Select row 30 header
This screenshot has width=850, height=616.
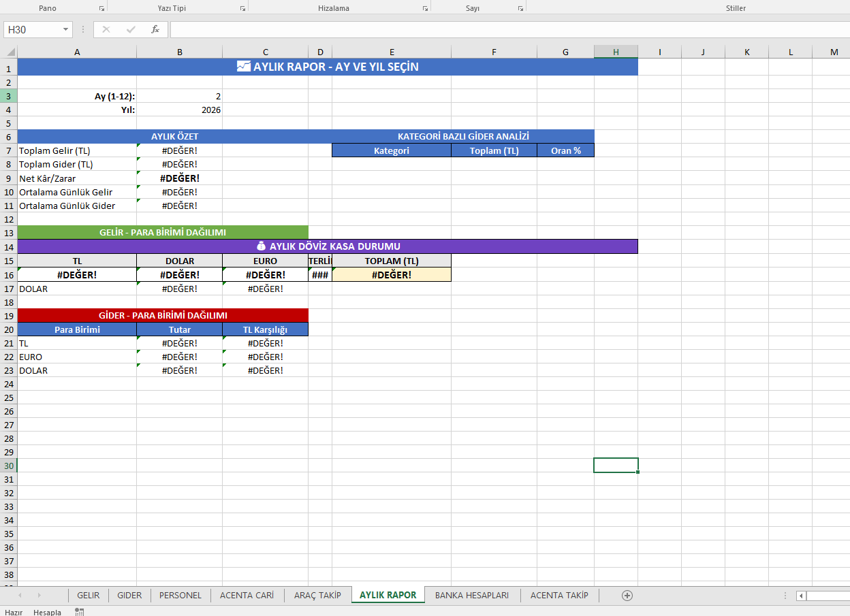9,466
